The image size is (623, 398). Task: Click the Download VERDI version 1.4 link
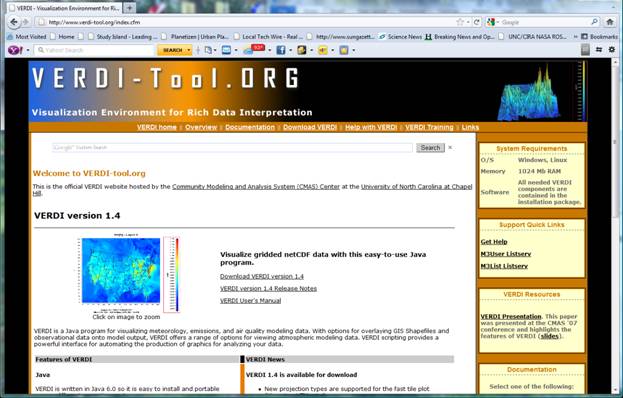[262, 276]
